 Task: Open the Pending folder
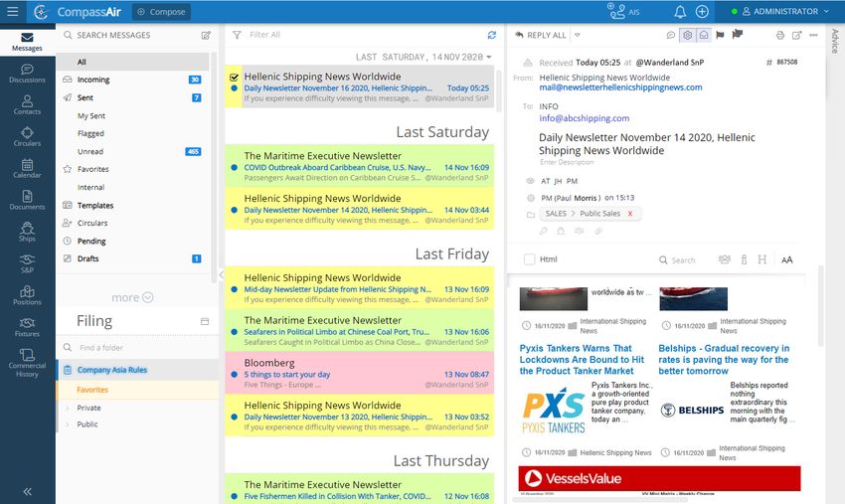(132, 241)
